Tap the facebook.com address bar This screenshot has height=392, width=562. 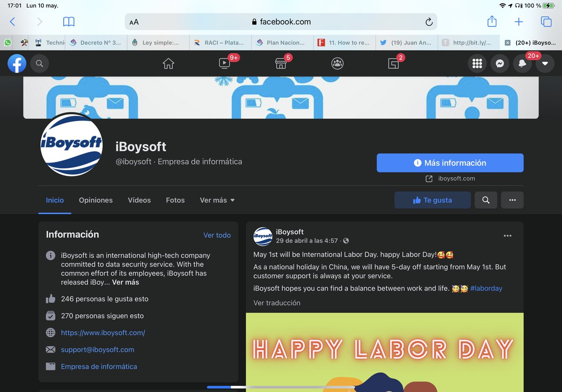pos(281,22)
